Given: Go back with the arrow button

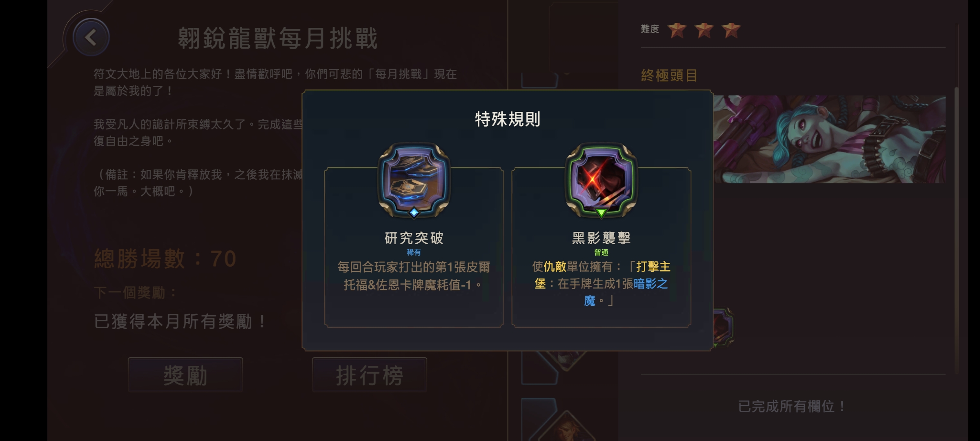Looking at the screenshot, I should [91, 38].
